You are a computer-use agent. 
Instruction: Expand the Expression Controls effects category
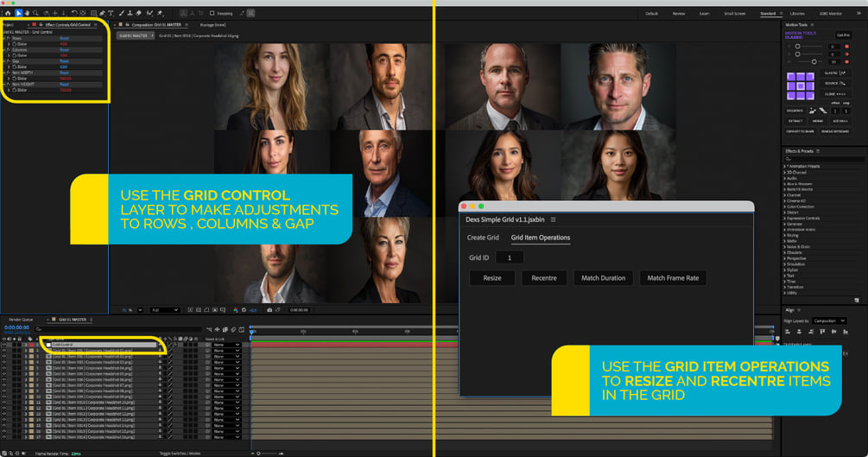pyautogui.click(x=785, y=219)
